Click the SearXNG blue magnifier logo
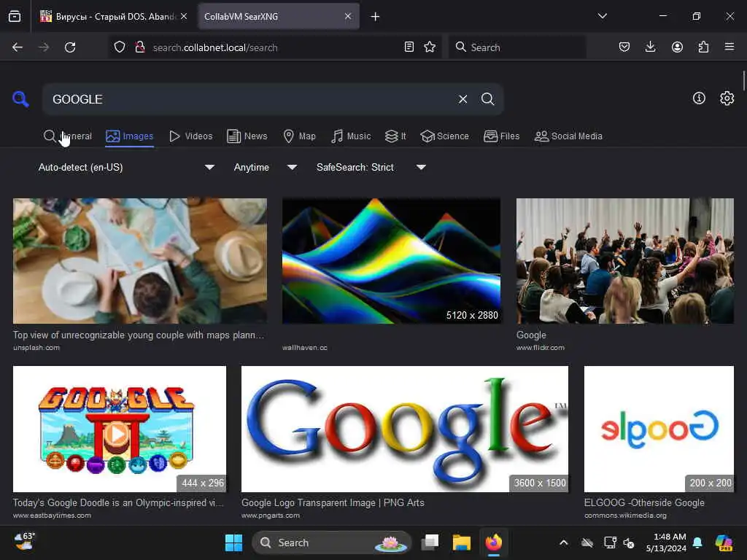The image size is (747, 560). (x=20, y=99)
